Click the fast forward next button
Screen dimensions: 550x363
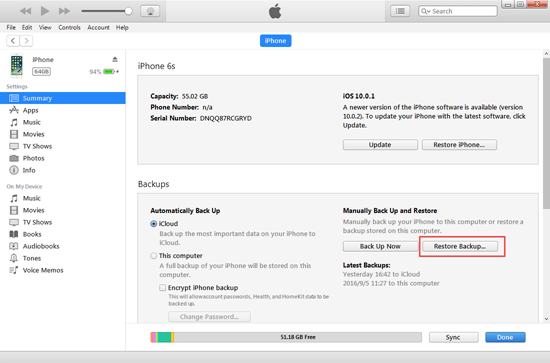tap(64, 11)
